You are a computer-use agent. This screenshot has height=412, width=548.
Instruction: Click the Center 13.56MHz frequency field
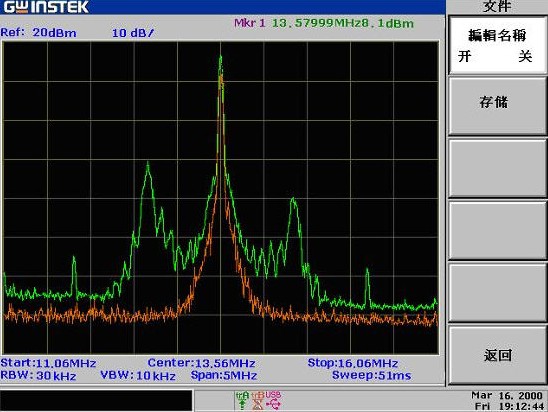pyautogui.click(x=202, y=363)
